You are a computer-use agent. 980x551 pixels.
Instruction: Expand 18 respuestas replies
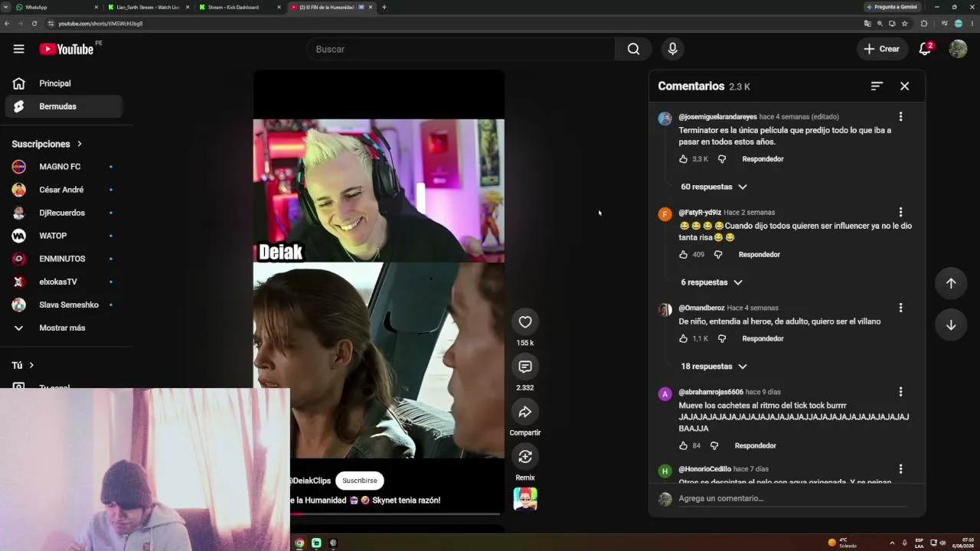(714, 367)
